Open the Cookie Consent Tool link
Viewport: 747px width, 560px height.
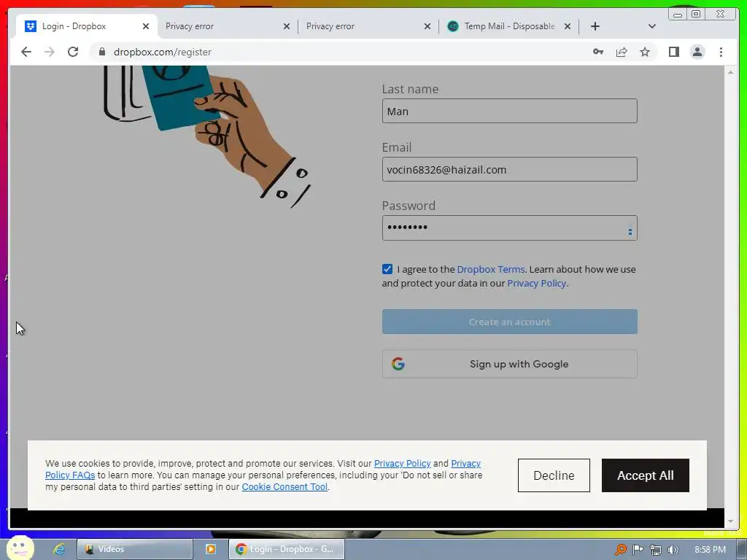point(285,486)
